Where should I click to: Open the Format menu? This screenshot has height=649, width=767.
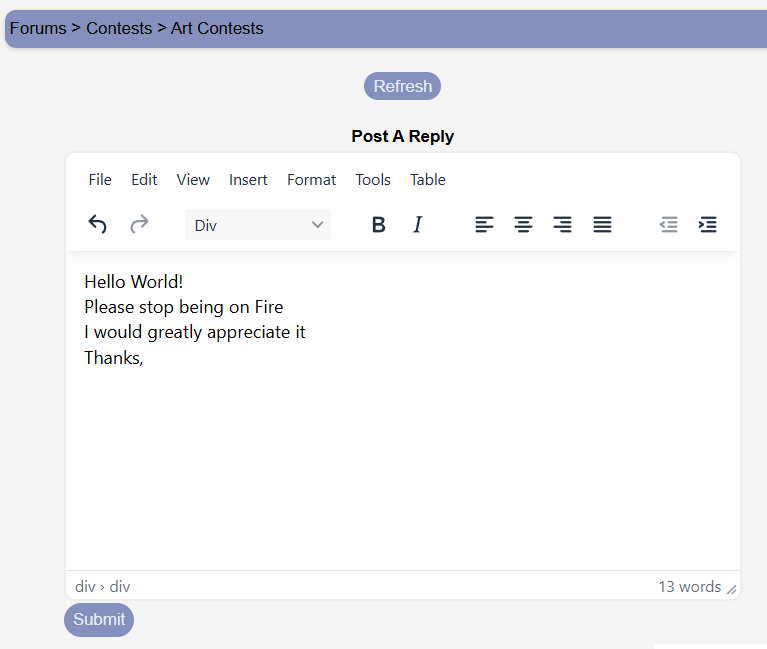[312, 179]
